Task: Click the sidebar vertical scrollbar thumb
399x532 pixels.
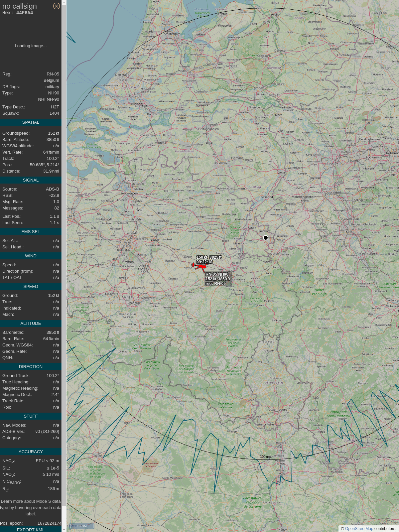Action: tap(64, 253)
